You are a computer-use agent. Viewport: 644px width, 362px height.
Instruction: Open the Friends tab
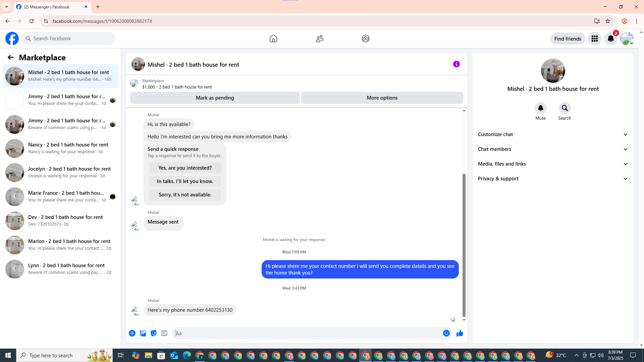(x=319, y=39)
